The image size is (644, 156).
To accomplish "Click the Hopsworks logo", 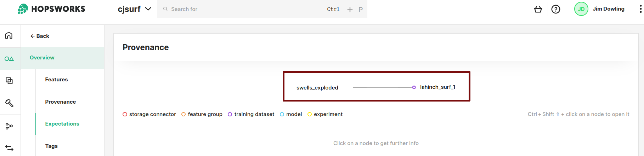I will pos(51,9).
